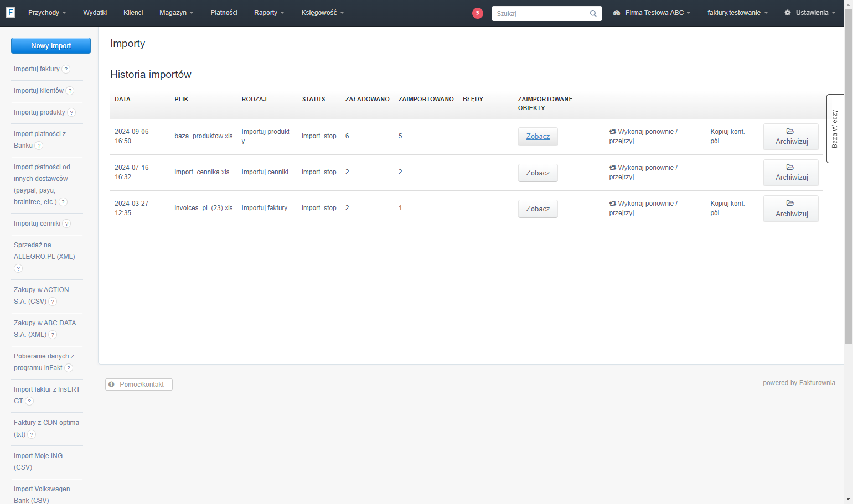Click Zobacz for invoices_pl_(23).xls row

click(x=538, y=209)
